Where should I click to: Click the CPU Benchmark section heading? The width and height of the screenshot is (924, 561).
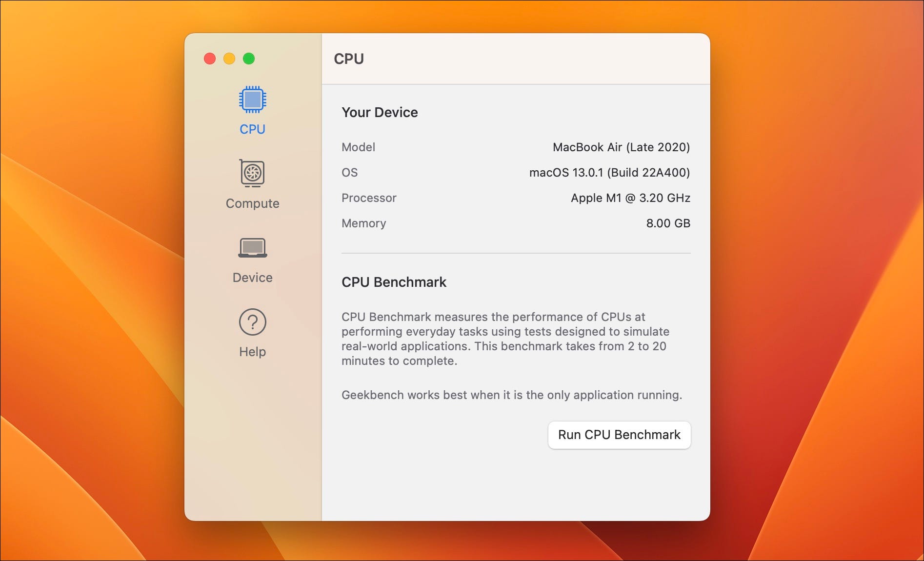click(394, 282)
